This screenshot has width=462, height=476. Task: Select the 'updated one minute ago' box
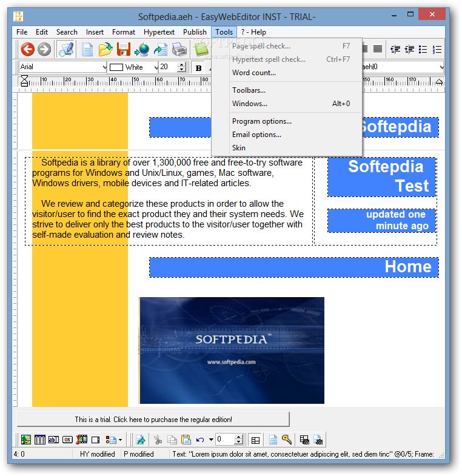[381, 221]
